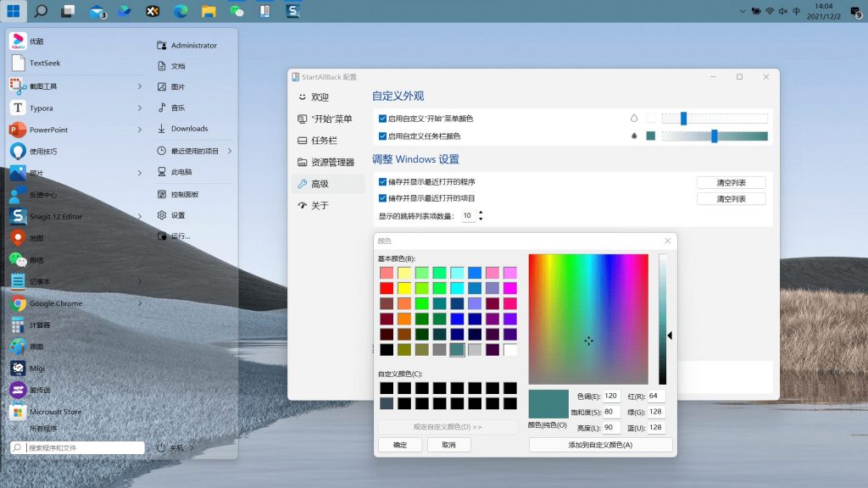Image resolution: width=868 pixels, height=488 pixels.
Task: Uncheck 启用自定义任务栏颜色 checkbox
Action: [x=383, y=136]
